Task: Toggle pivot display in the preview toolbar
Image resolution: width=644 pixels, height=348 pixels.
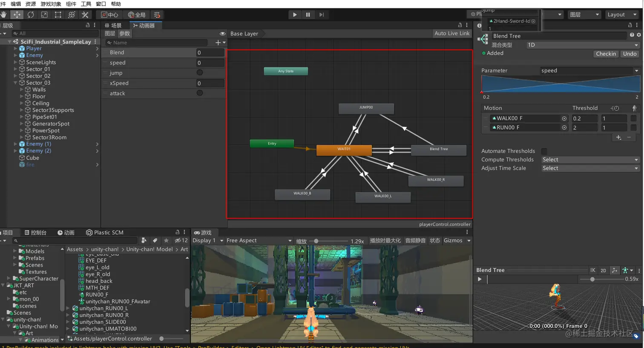Action: (614, 270)
